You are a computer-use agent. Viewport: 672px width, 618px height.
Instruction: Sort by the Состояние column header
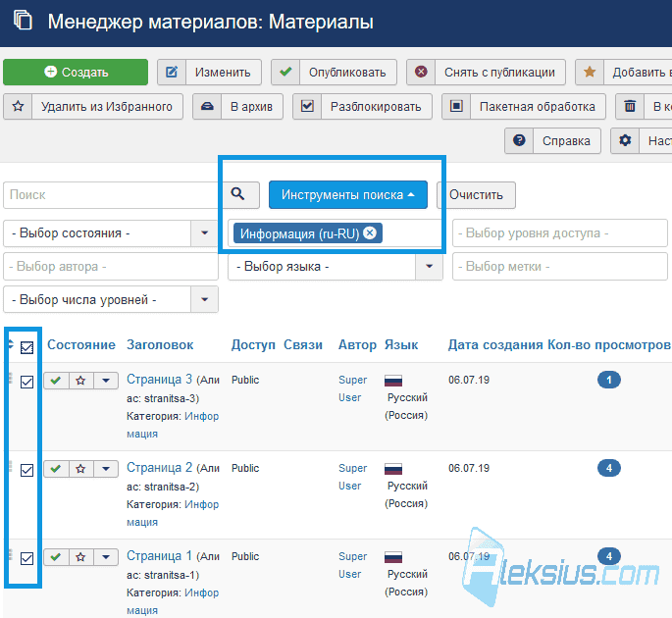(81, 344)
